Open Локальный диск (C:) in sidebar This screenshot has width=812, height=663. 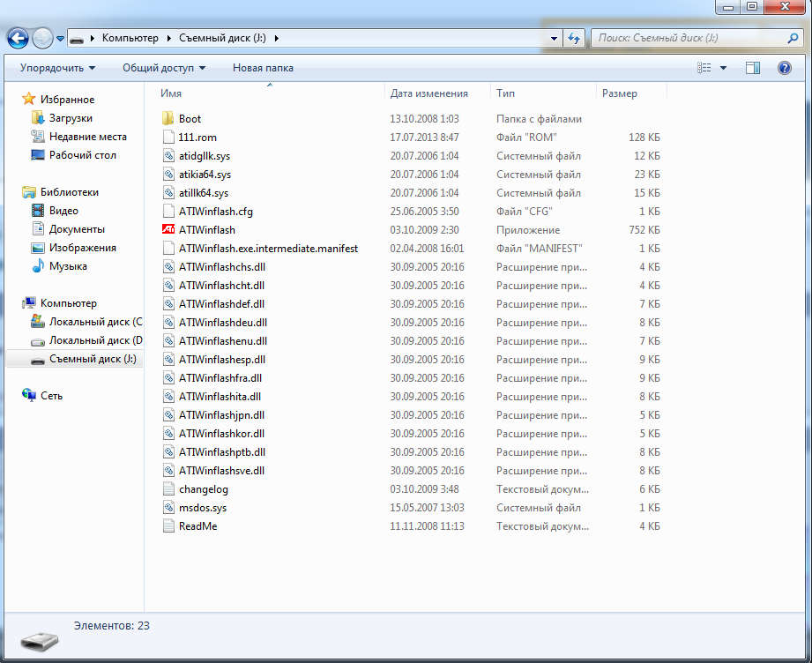(x=96, y=322)
